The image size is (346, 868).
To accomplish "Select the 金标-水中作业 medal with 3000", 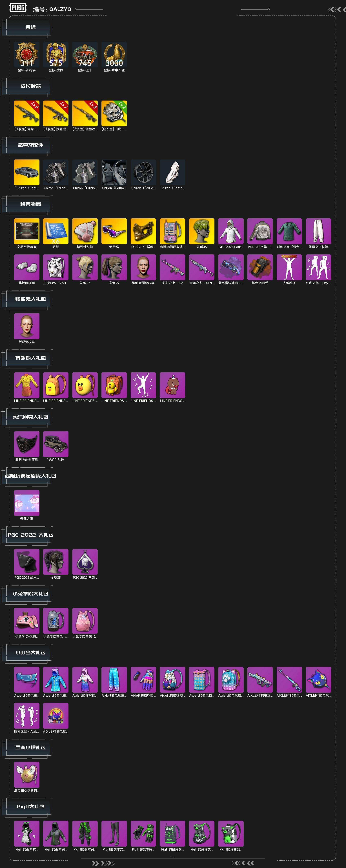I will click(114, 54).
